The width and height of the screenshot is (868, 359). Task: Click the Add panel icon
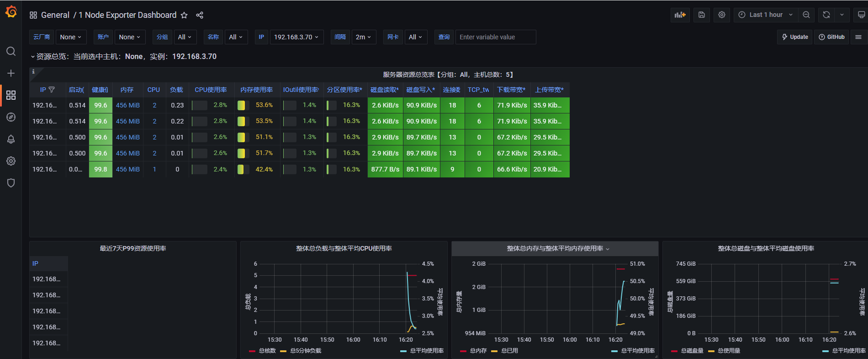[680, 15]
